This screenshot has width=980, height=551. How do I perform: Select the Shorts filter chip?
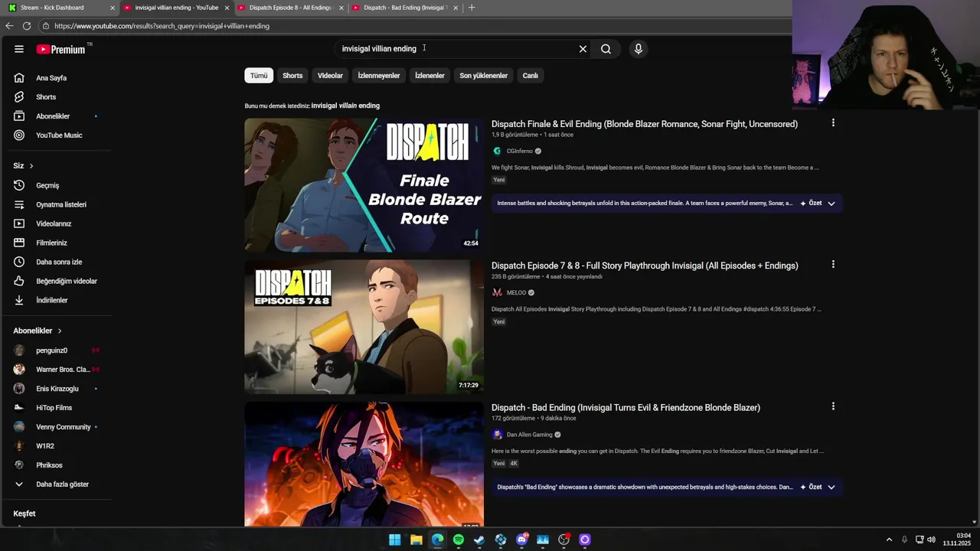[292, 76]
